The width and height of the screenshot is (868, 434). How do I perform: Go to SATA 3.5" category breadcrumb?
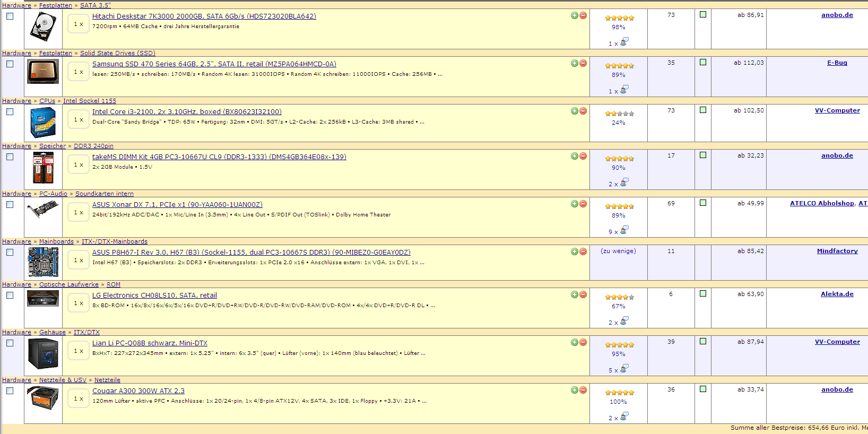pos(96,5)
